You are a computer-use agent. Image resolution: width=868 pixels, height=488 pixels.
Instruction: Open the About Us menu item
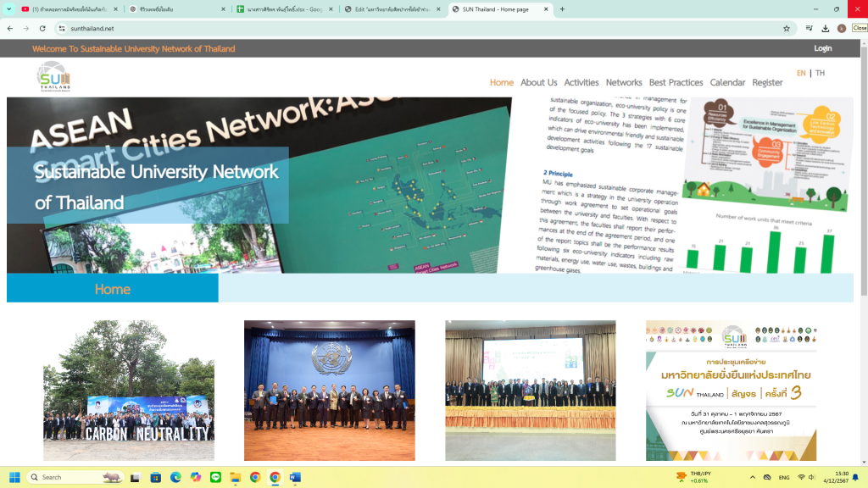[x=538, y=82]
